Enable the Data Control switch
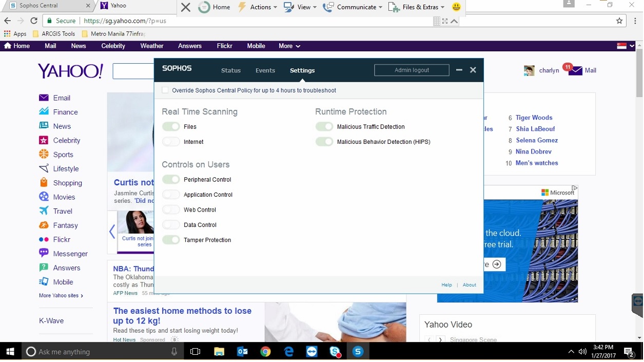The height and width of the screenshot is (362, 644). [x=171, y=225]
